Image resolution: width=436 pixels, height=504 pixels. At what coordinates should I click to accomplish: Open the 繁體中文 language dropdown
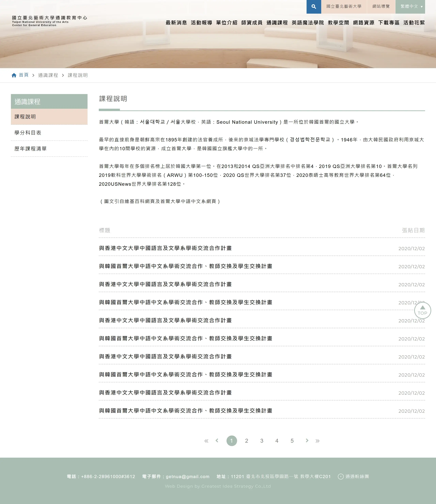point(410,7)
